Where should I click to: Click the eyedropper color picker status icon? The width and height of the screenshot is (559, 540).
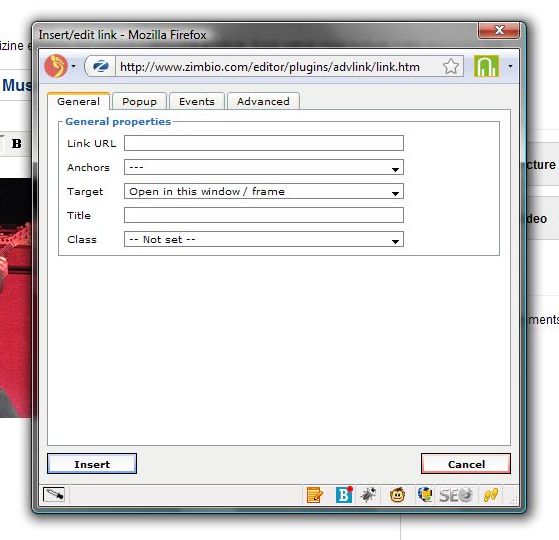(53, 494)
